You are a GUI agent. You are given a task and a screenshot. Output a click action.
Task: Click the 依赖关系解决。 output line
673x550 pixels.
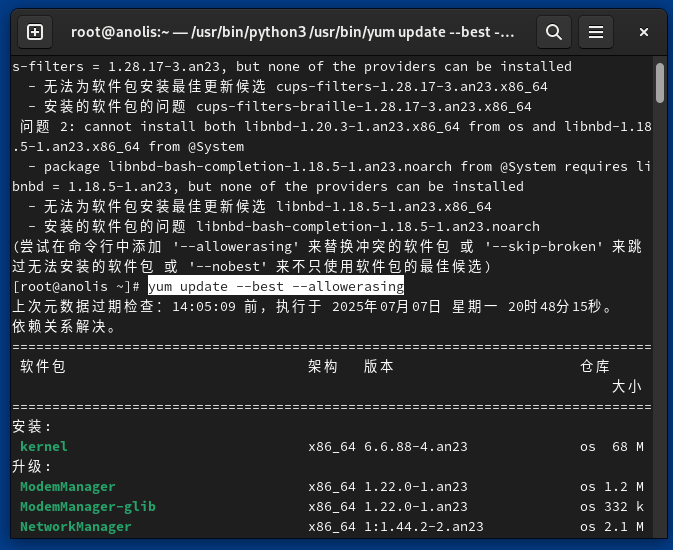[64, 326]
